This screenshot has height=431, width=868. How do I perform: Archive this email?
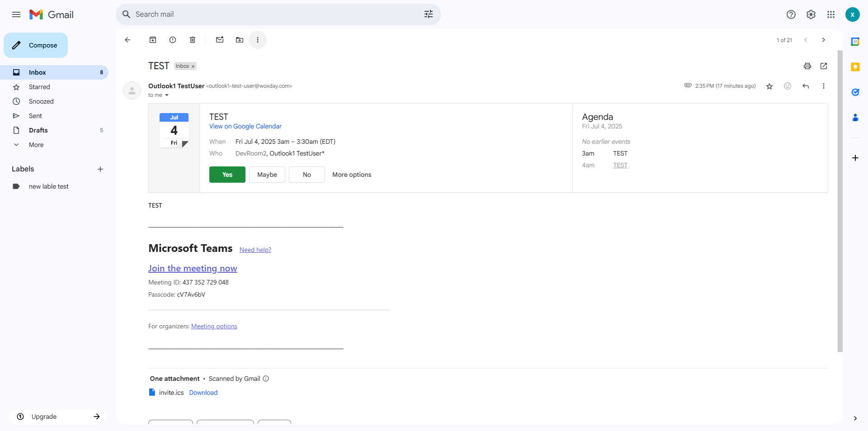[x=153, y=40]
